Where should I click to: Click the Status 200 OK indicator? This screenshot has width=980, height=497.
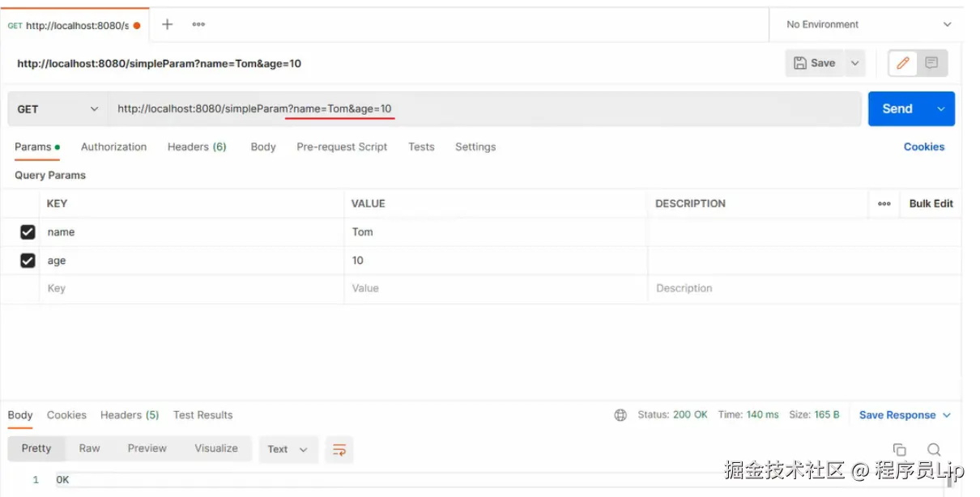click(672, 415)
